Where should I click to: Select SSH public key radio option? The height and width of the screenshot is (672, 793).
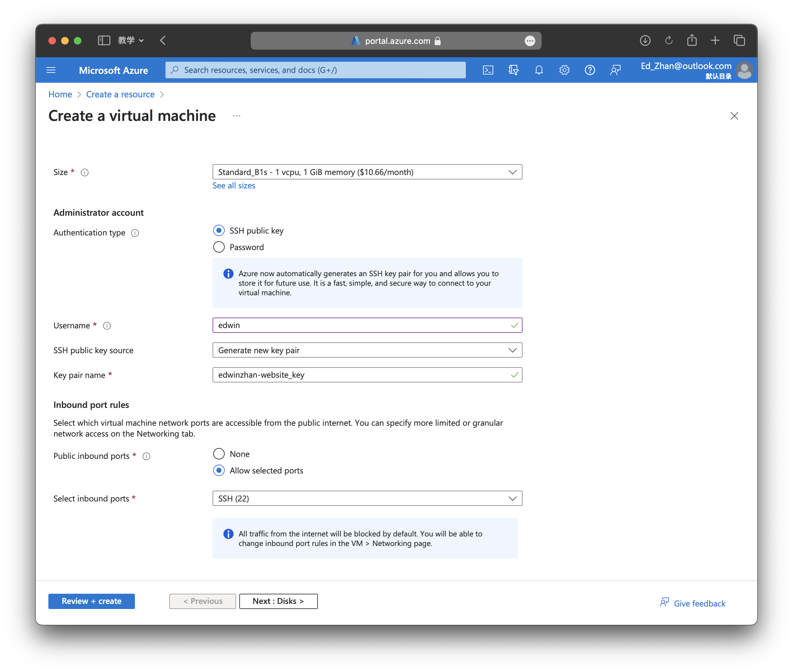click(x=219, y=230)
